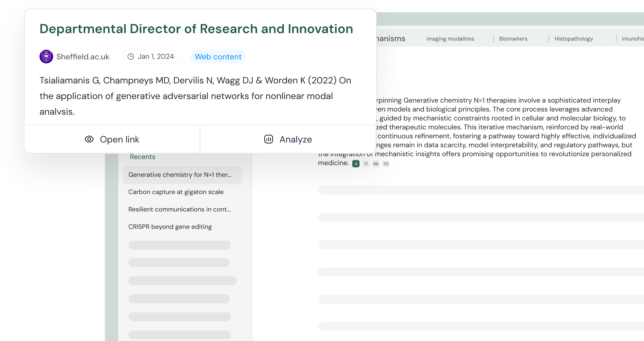
Task: Select the highlighted citation chip 4
Action: tap(356, 163)
